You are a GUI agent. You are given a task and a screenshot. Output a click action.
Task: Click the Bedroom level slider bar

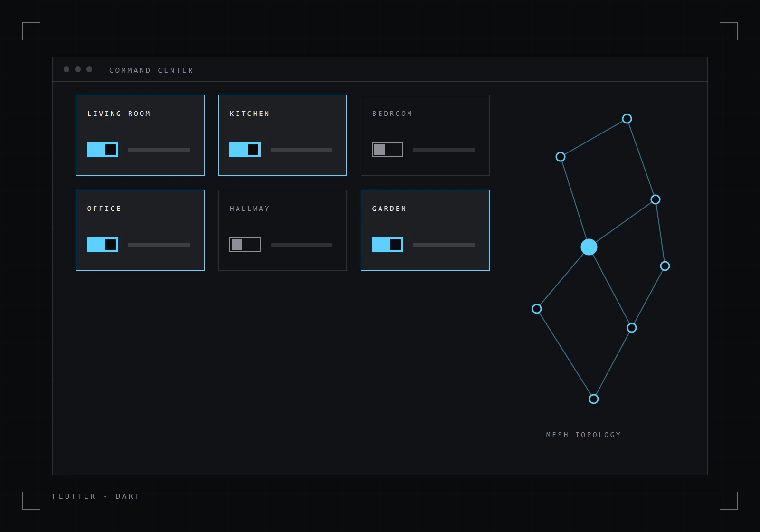(x=444, y=150)
